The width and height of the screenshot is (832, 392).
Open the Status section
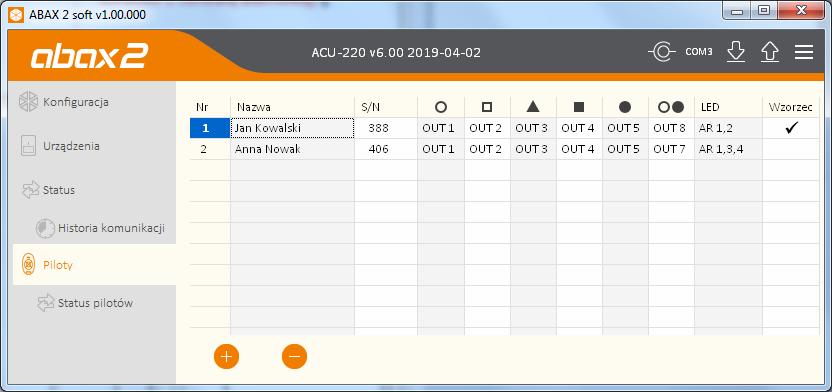point(58,190)
